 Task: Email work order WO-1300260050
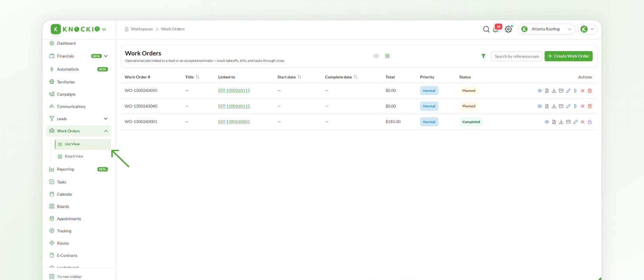coord(561,91)
